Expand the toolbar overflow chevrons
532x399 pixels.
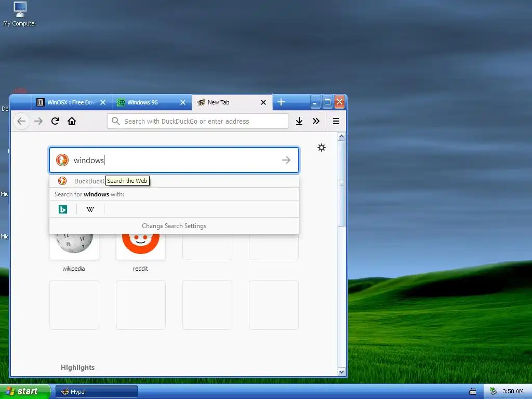click(316, 121)
